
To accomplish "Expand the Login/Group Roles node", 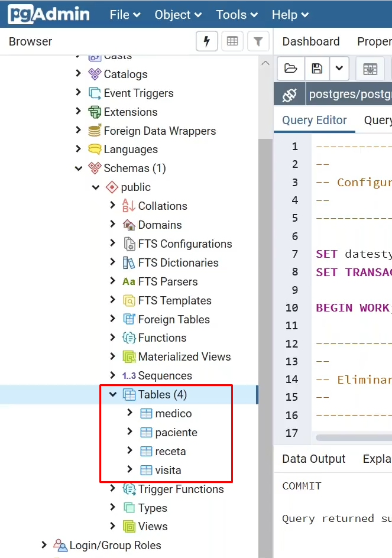I will 44,544.
